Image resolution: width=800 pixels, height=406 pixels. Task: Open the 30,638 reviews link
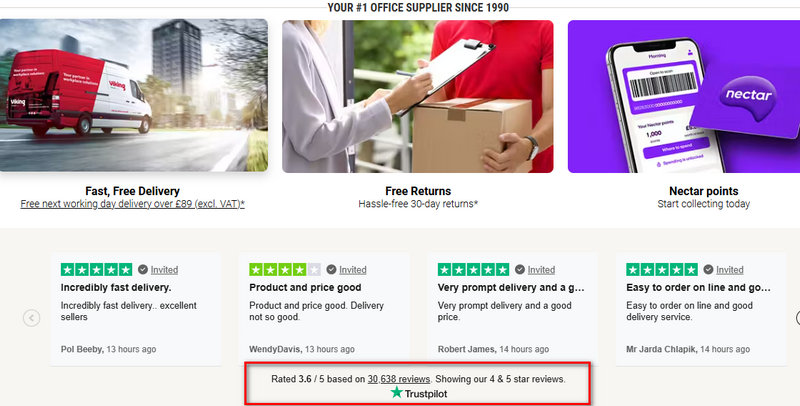[398, 379]
